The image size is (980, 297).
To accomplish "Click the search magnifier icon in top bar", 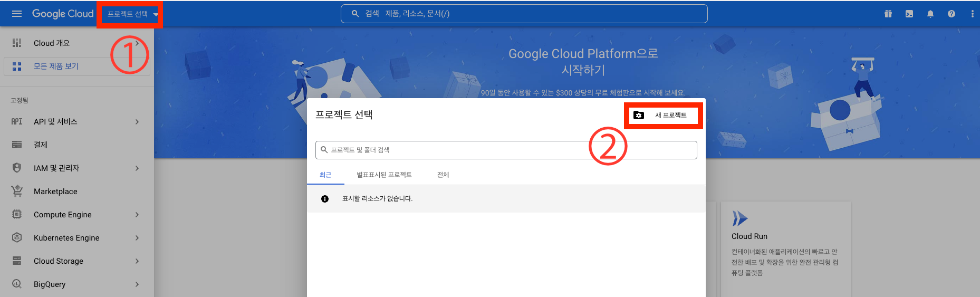I will tap(355, 14).
